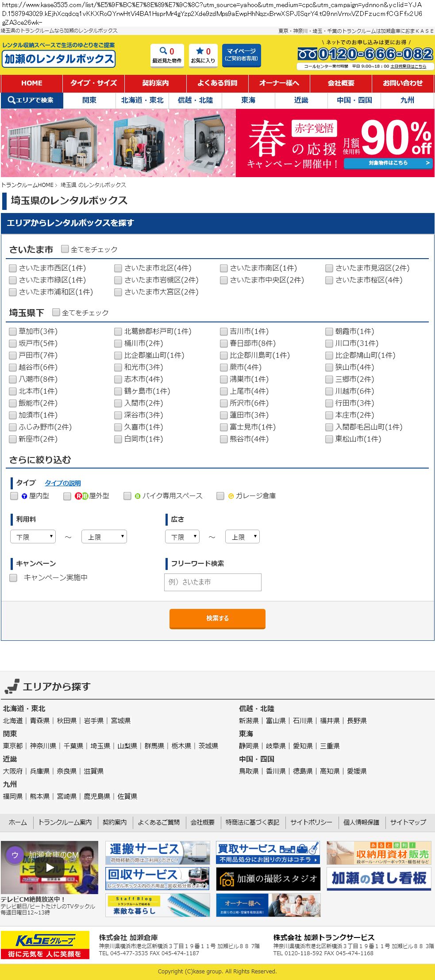Expand the 広さ 下限 dropdown
435x980 pixels.
(182, 537)
